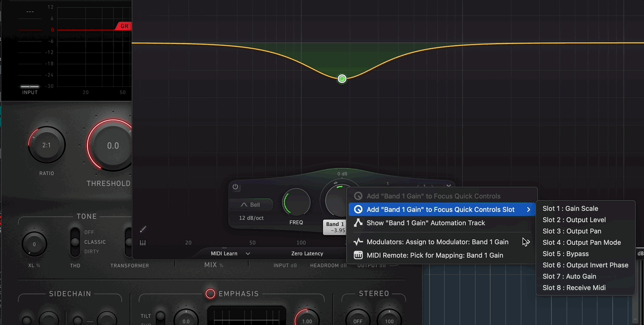Screen dimensions: 644x325
Task: Toggle the TILT switch in Emphasis
Action: pos(160,317)
